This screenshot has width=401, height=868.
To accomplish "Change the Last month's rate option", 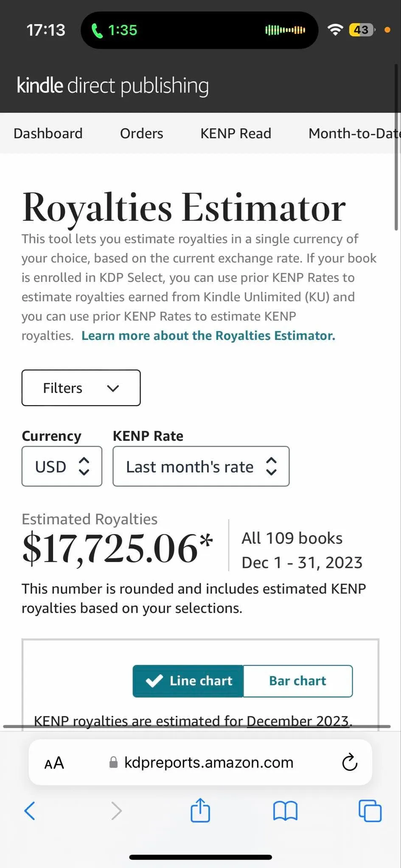I will tap(201, 466).
